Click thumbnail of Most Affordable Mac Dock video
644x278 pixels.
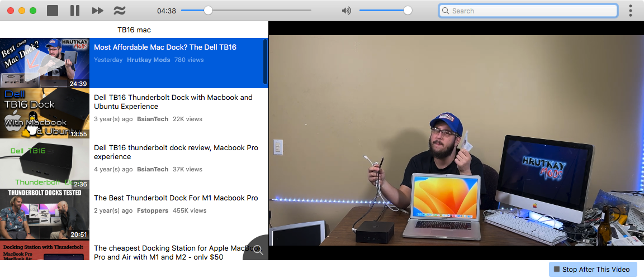pos(45,63)
